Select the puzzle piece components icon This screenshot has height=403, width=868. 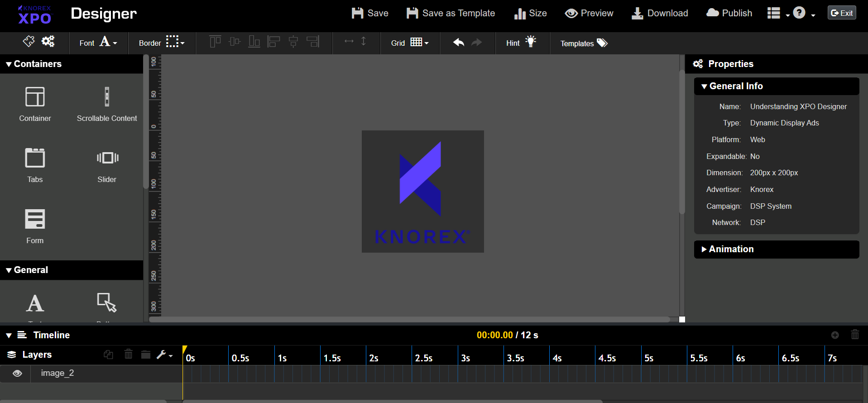[29, 41]
